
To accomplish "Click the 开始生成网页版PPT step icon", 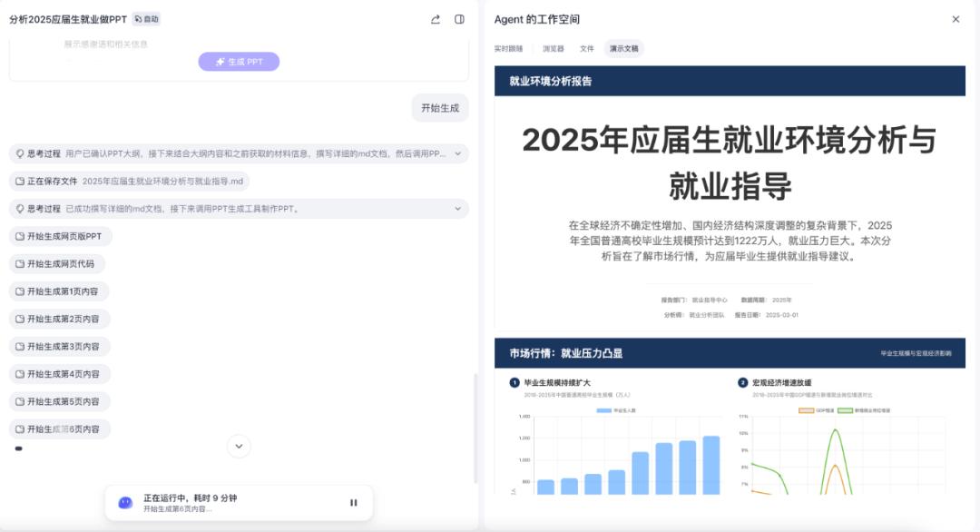I will tap(20, 237).
